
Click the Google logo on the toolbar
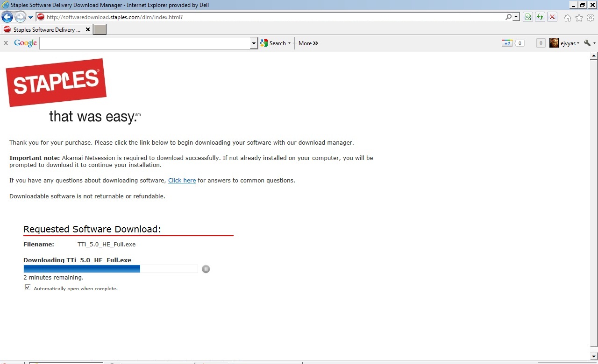[x=25, y=43]
